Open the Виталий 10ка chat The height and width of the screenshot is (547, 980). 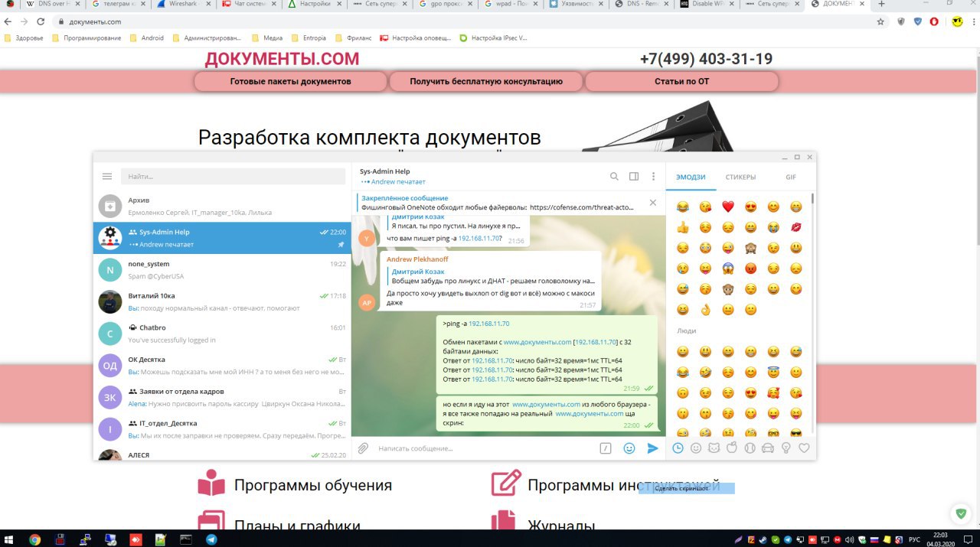pyautogui.click(x=222, y=301)
